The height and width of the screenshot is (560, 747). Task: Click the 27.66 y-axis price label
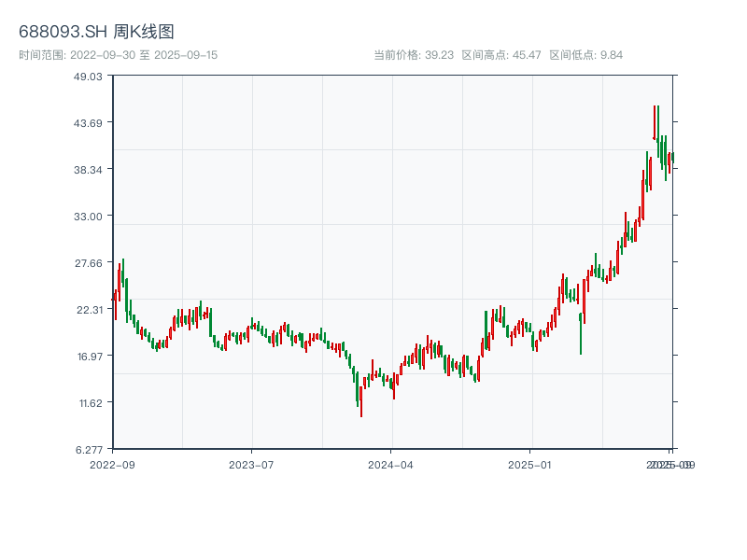tap(90, 262)
